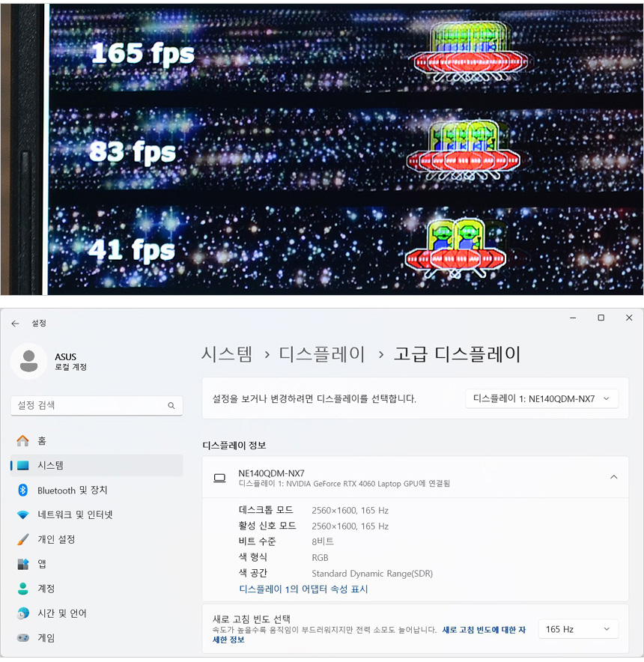Open 디스플레이 1의 어댑터 속성 표시 link
644x662 pixels.
coord(303,589)
